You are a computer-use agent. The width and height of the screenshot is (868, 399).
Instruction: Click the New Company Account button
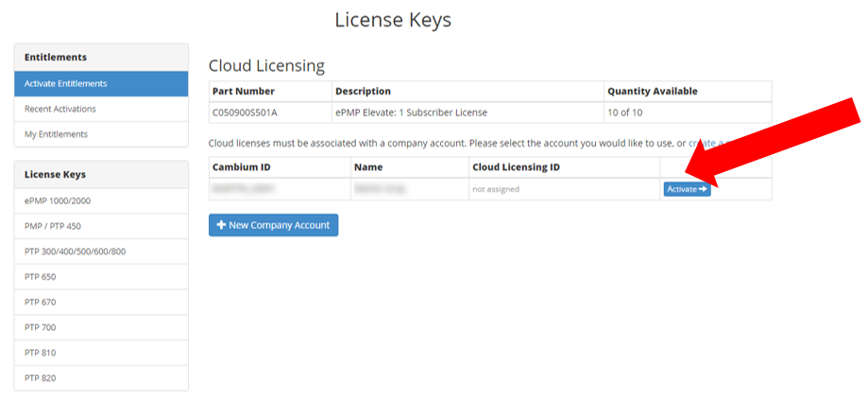pos(273,225)
